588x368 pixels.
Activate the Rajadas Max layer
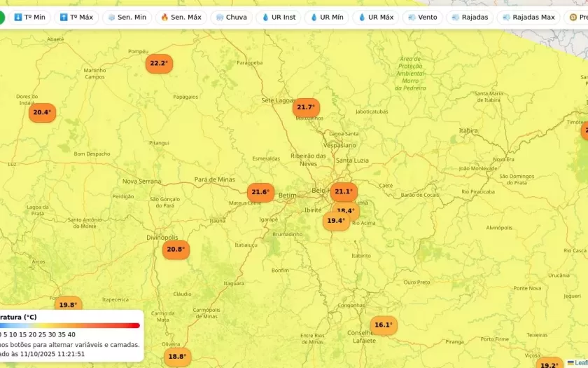528,18
